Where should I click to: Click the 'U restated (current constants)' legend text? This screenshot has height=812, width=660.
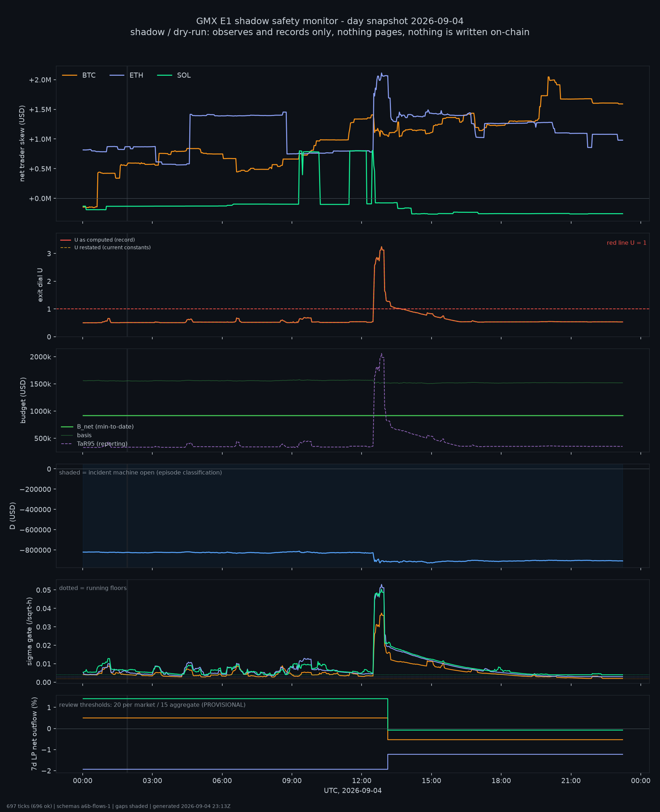point(112,248)
